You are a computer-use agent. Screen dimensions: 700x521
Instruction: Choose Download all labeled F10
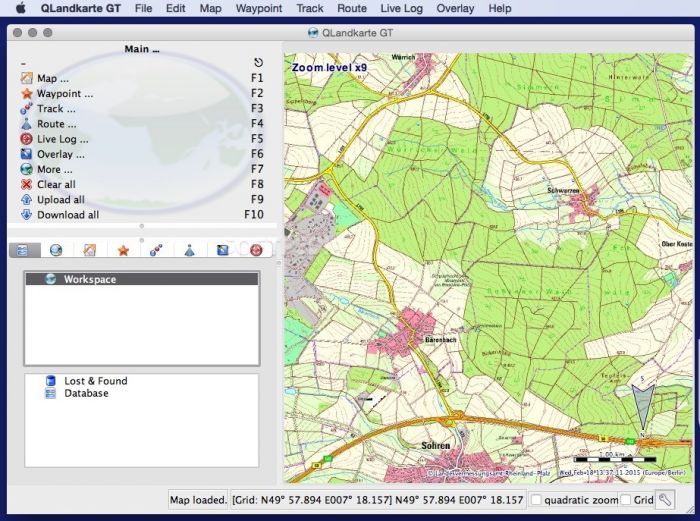click(142, 215)
